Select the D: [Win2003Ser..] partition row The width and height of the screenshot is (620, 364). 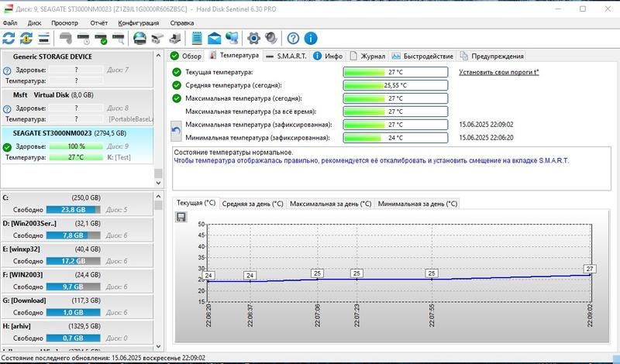[77, 229]
